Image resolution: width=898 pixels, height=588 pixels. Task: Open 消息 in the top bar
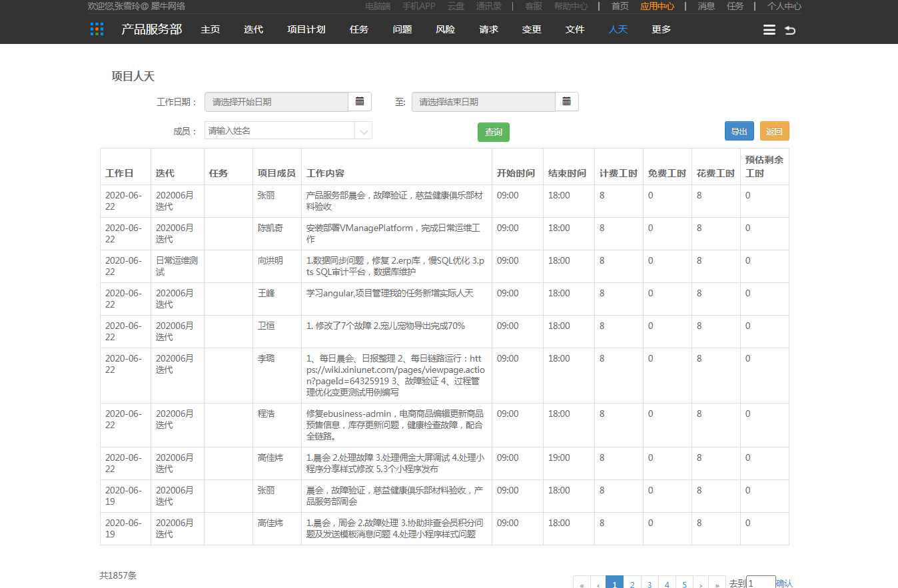click(706, 6)
